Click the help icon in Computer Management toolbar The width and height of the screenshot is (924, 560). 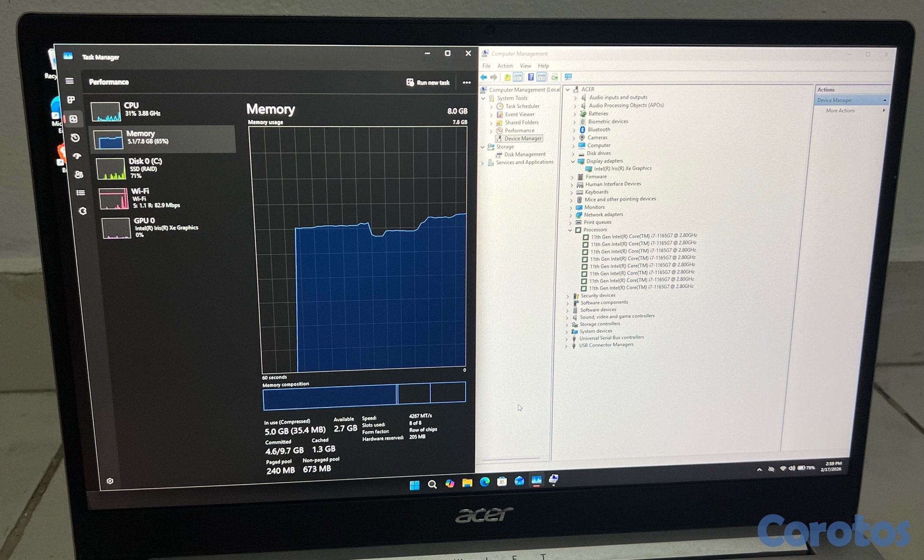point(531,77)
